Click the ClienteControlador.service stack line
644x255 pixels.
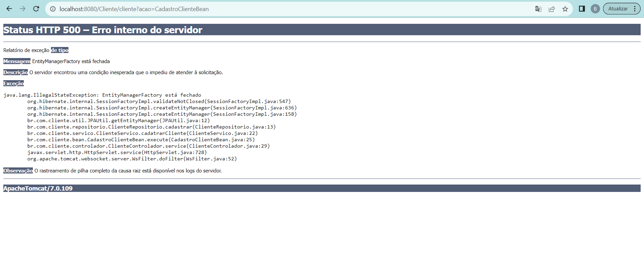(x=149, y=146)
